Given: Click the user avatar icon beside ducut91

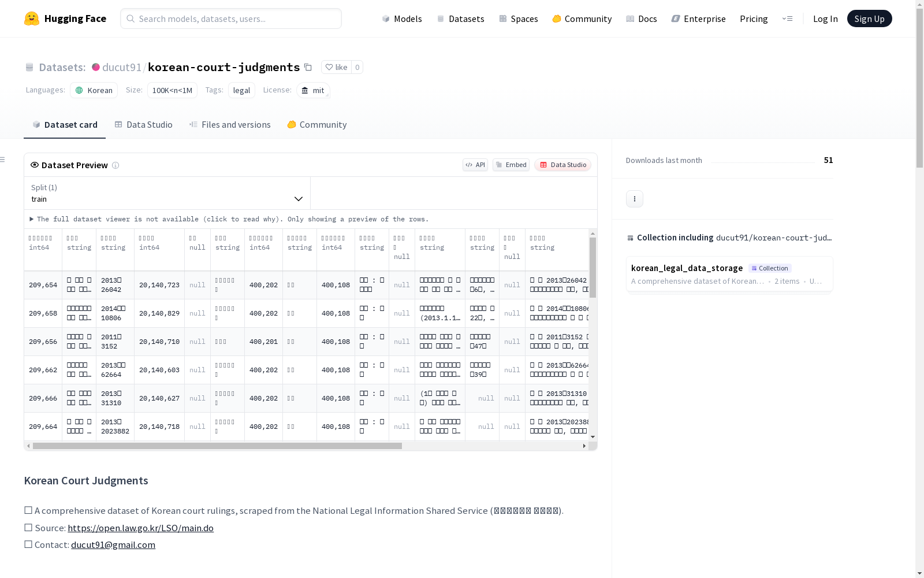Looking at the screenshot, I should coord(96,67).
